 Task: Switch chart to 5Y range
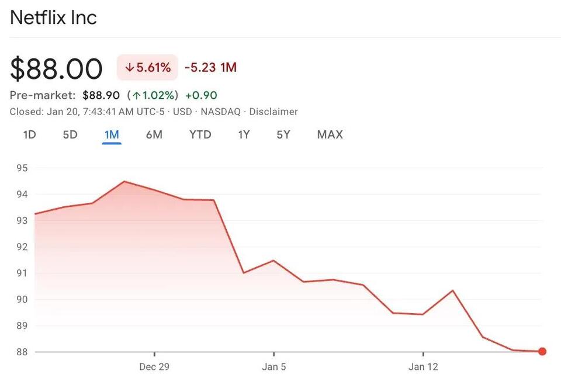coord(283,135)
